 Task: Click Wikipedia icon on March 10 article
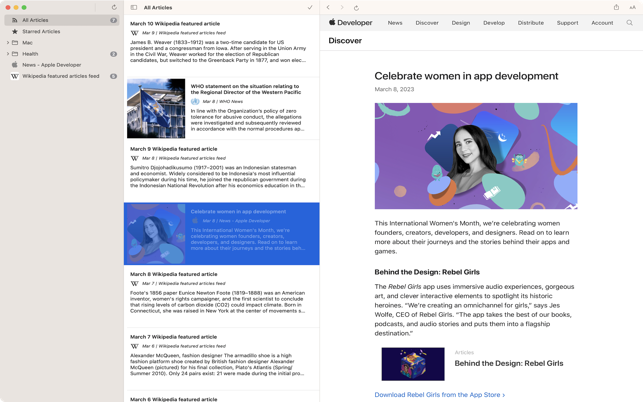pos(134,33)
